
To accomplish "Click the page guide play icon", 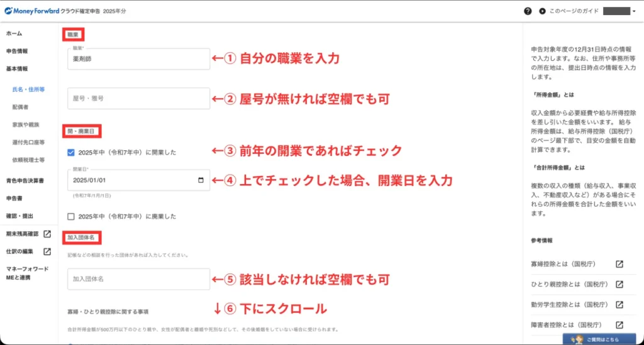I will click(x=542, y=11).
